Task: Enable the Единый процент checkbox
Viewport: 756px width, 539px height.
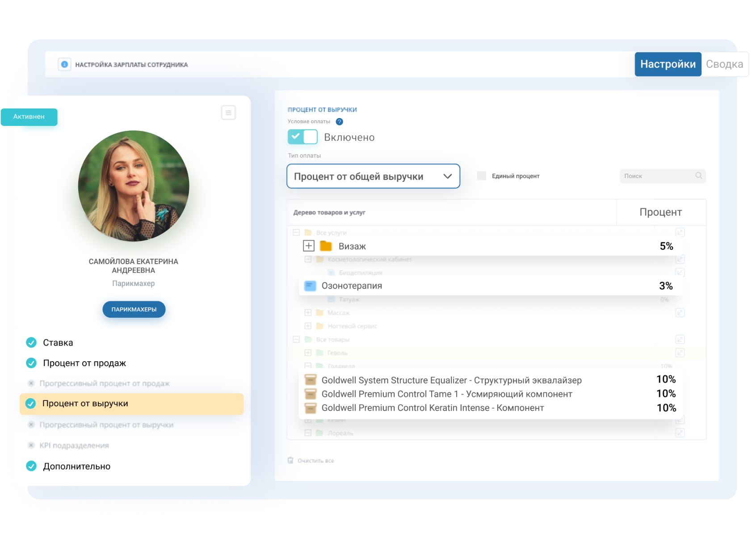Action: click(x=481, y=176)
